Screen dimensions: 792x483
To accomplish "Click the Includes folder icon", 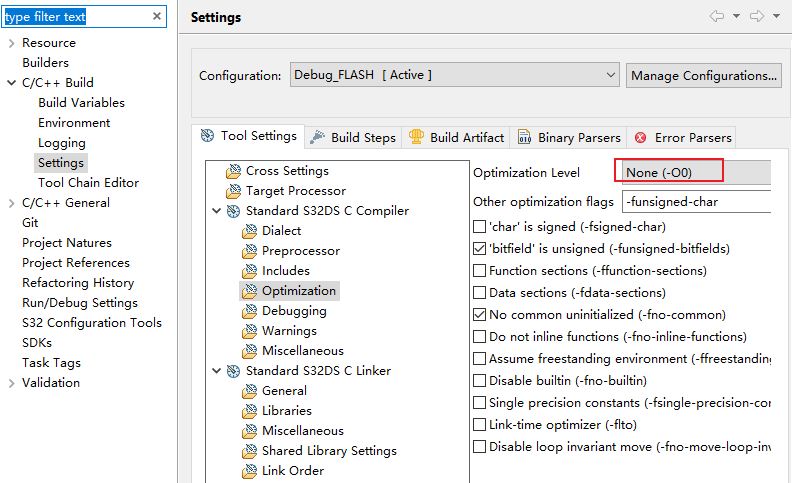I will coord(250,271).
